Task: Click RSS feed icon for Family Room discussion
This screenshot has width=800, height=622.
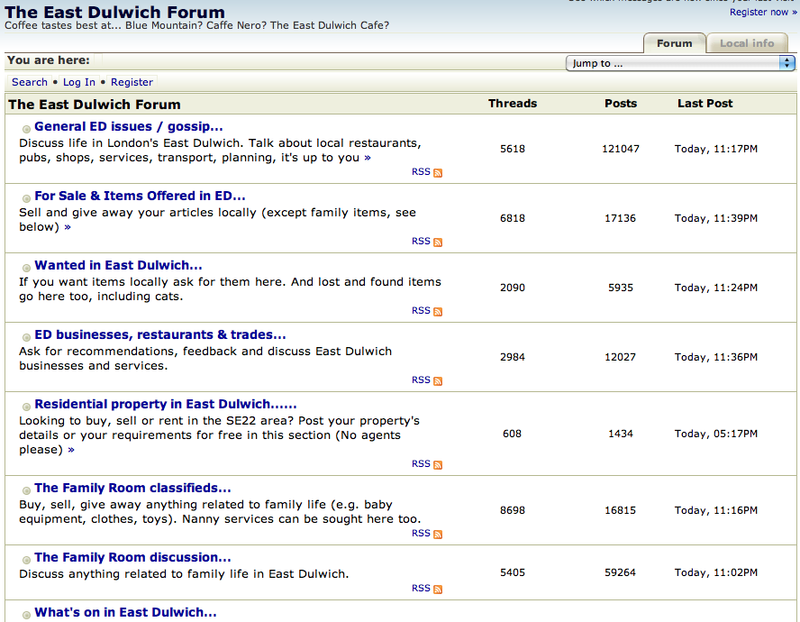Action: tap(438, 589)
